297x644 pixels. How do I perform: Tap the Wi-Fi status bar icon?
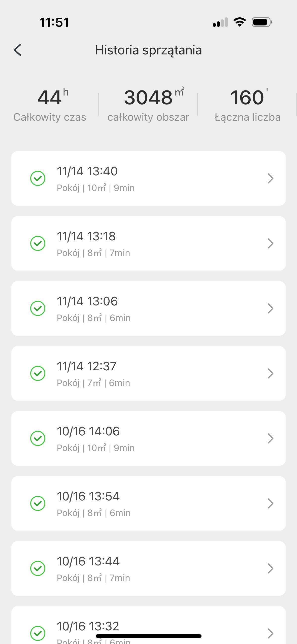(240, 22)
